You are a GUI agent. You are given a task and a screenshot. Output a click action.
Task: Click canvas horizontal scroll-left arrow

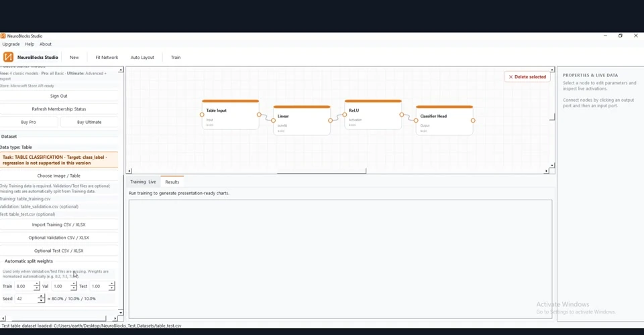129,171
